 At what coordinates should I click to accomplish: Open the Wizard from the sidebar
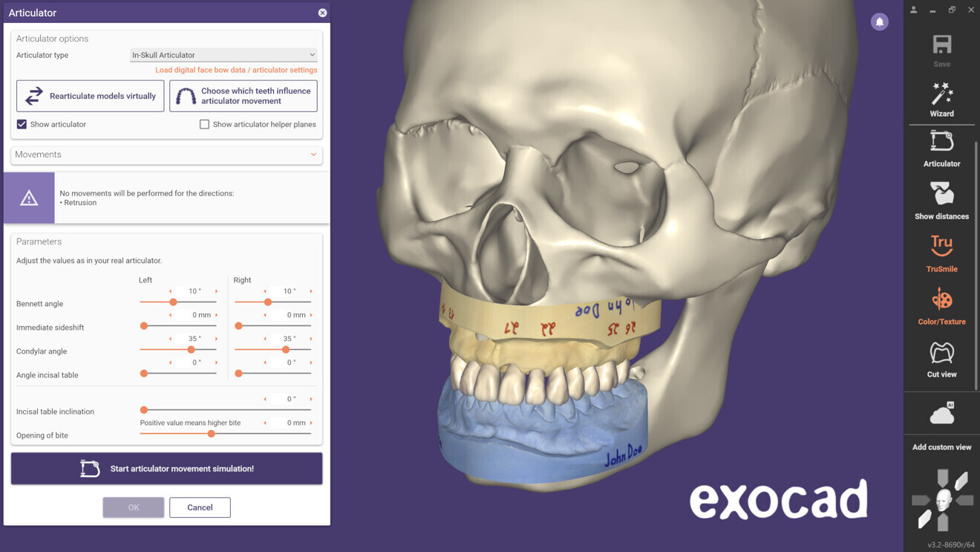click(x=941, y=100)
